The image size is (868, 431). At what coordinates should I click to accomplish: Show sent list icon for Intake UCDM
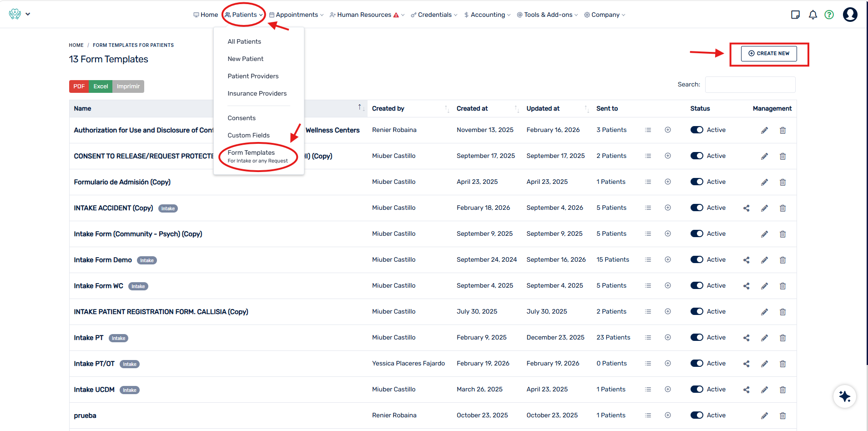pyautogui.click(x=648, y=390)
